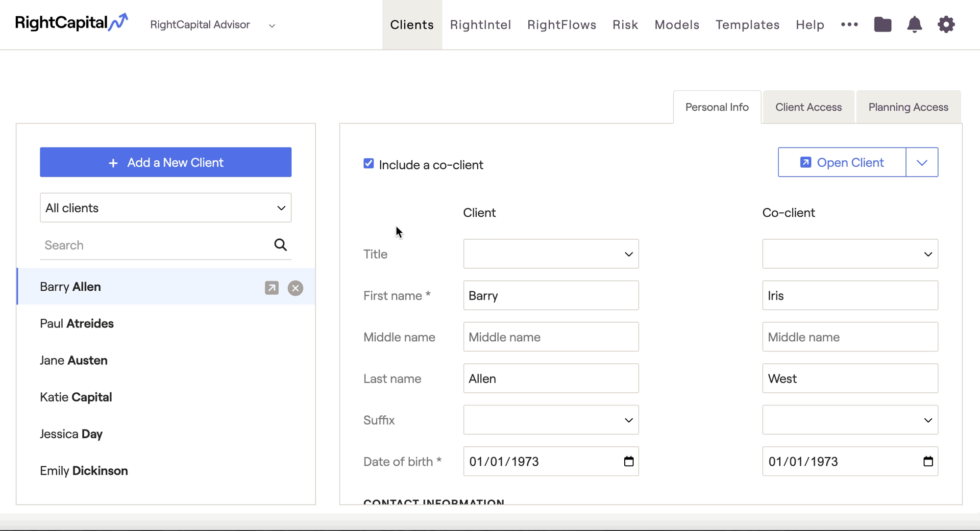The image size is (980, 531).
Task: Open the All clients filter dropdown
Action: pos(166,207)
